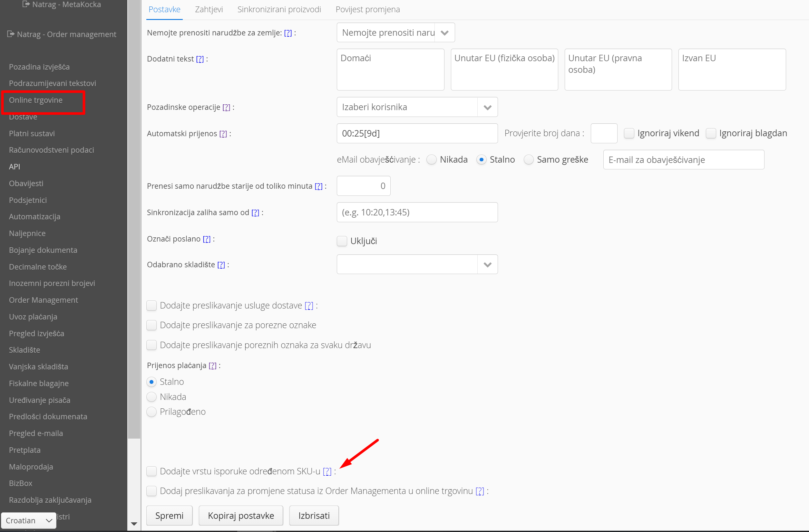Select the Samo greške radio option
This screenshot has width=809, height=532.
click(x=529, y=160)
